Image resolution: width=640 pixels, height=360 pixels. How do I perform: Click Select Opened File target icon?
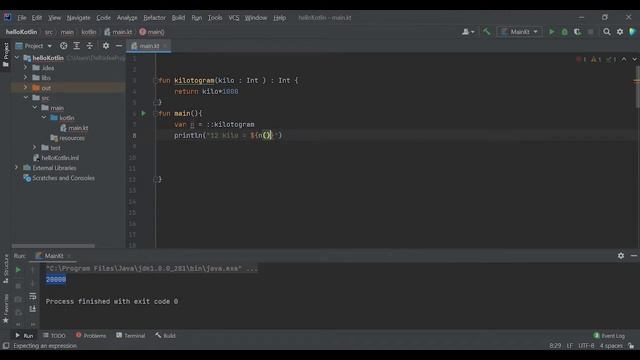point(63,46)
